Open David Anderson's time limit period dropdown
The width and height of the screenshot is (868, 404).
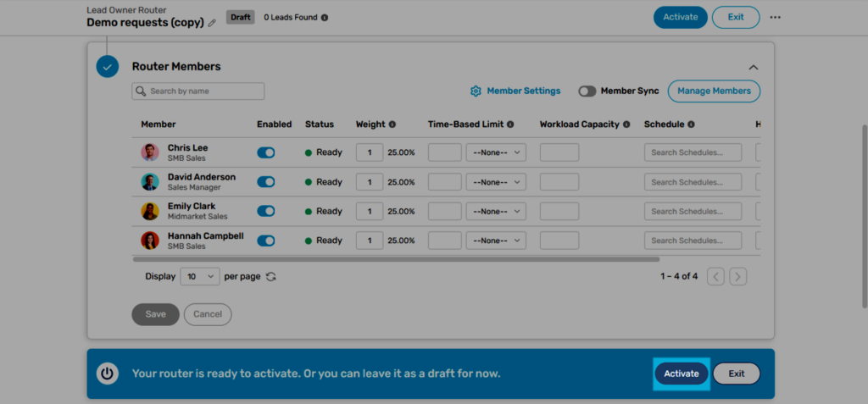[x=496, y=182]
